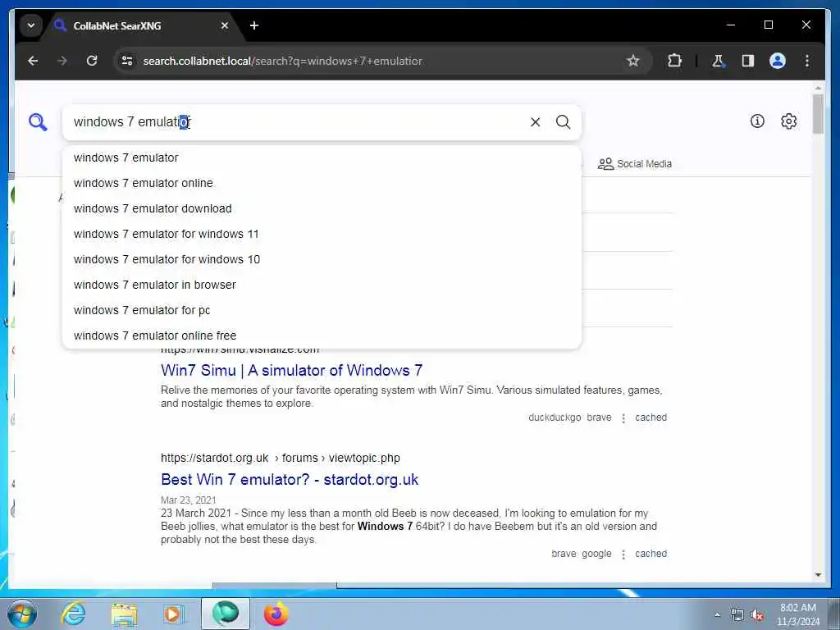840x630 pixels.
Task: Click the stardot.org.uk result URL
Action: point(281,458)
